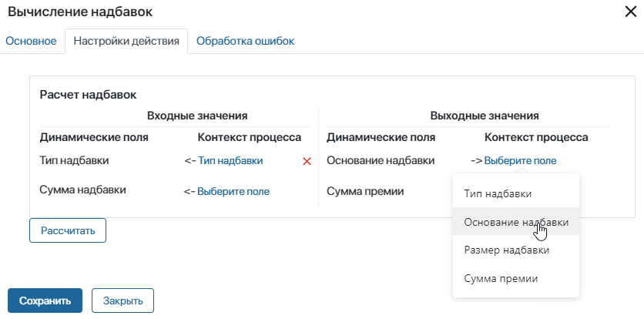644x319 pixels.
Task: Click the Расчет надбавок section heading
Action: coord(88,94)
